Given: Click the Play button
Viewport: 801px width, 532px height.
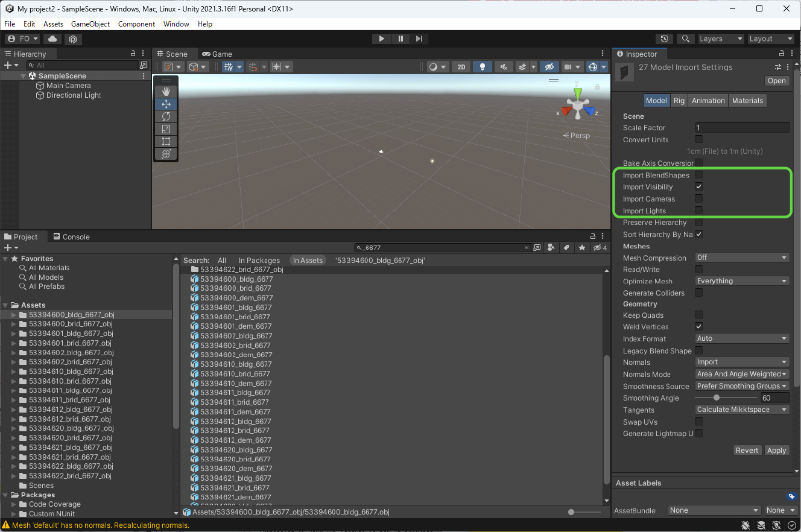Looking at the screenshot, I should click(x=381, y=39).
